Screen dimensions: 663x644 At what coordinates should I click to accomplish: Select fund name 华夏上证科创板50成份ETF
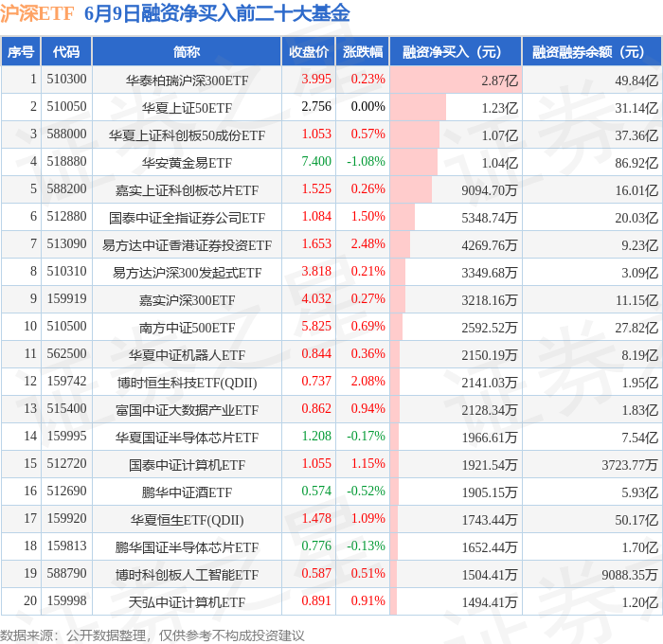point(187,134)
